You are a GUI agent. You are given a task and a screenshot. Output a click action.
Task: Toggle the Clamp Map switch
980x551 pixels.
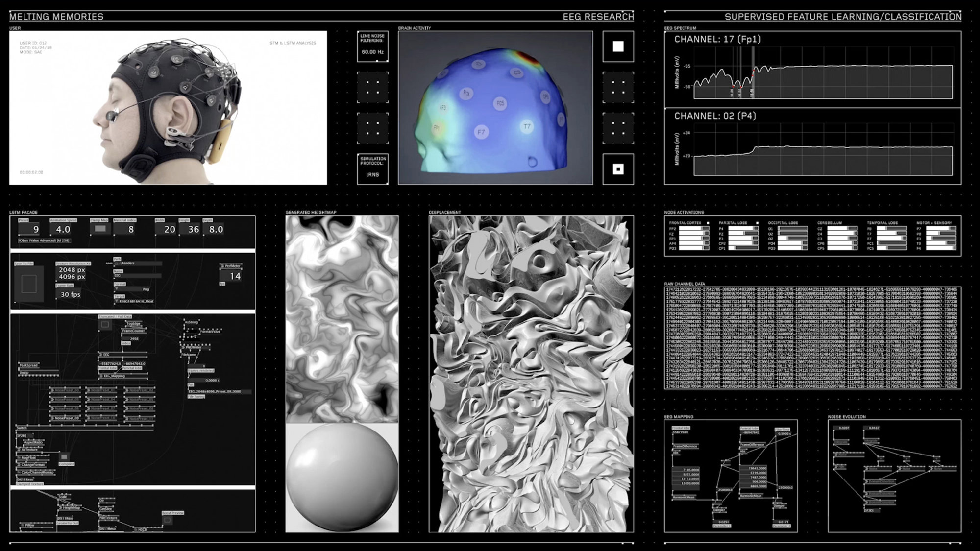click(100, 229)
